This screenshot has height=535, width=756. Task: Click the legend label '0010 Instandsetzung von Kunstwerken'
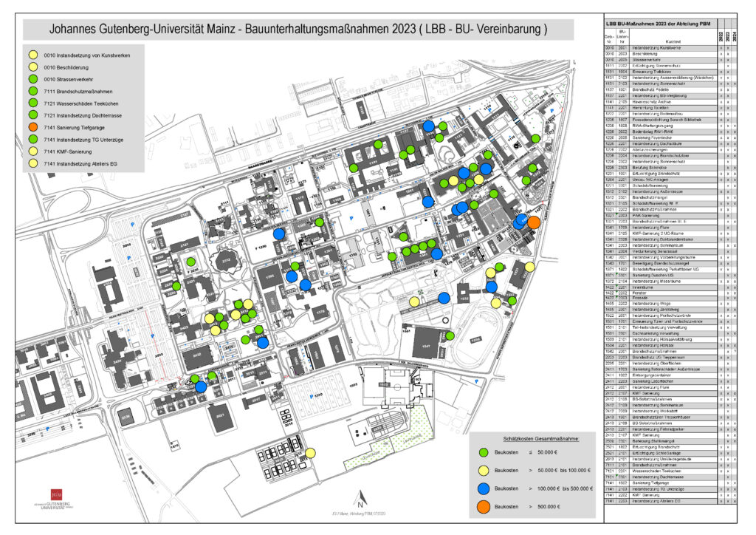(x=87, y=55)
